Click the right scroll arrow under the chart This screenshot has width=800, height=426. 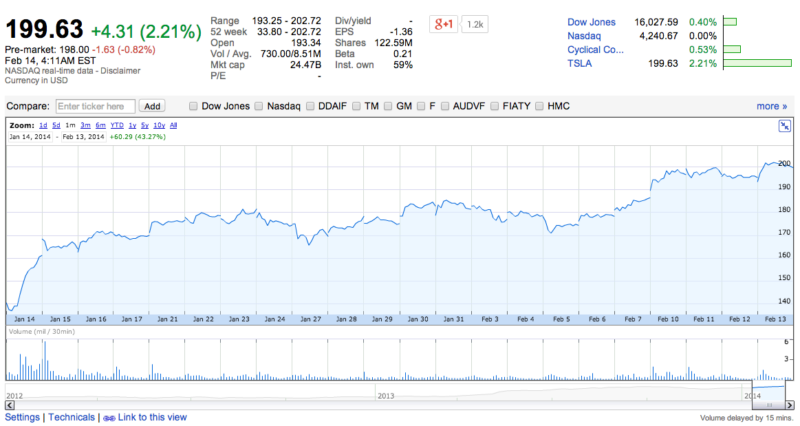pos(790,405)
